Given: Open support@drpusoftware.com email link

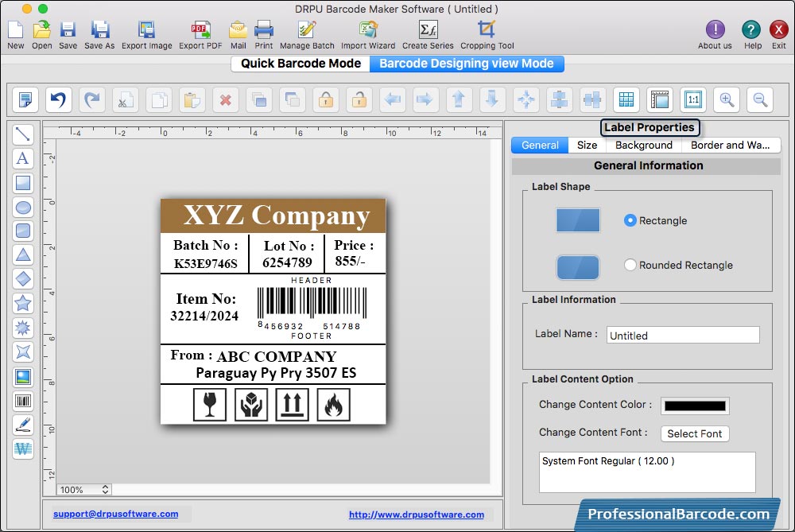Looking at the screenshot, I should (x=115, y=514).
